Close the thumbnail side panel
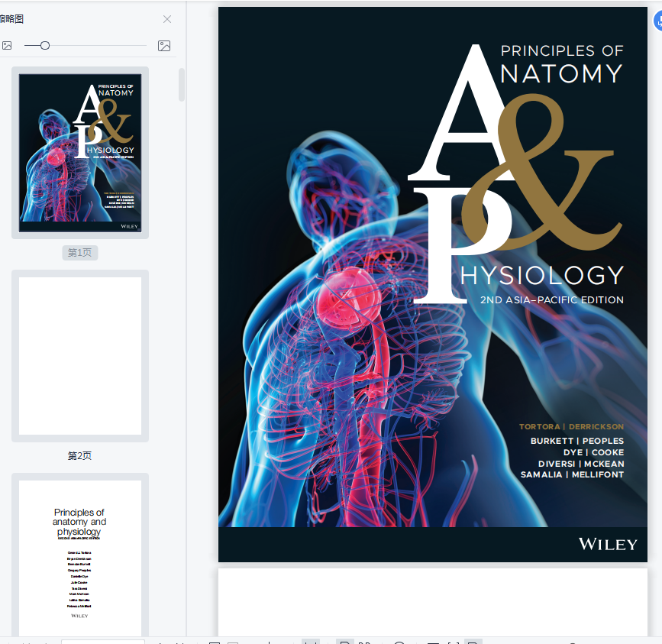Screen dimensions: 662x644 167,19
